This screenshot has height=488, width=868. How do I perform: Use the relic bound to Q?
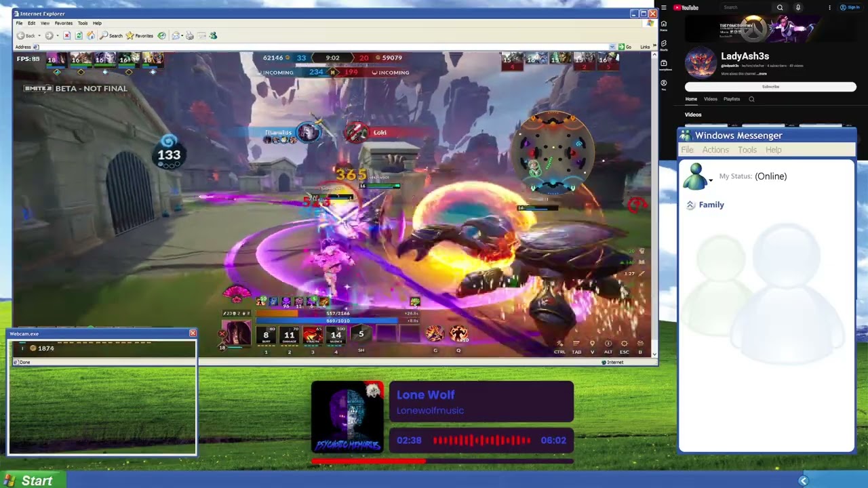point(458,334)
